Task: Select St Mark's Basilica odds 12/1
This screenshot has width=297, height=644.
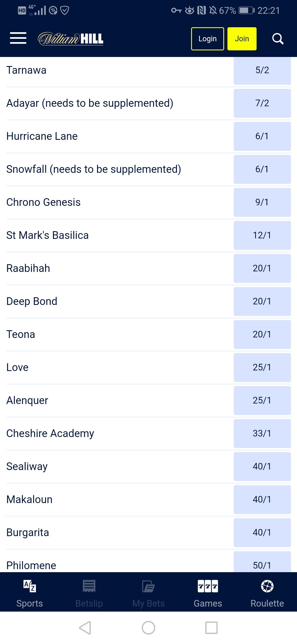Action: tap(262, 235)
